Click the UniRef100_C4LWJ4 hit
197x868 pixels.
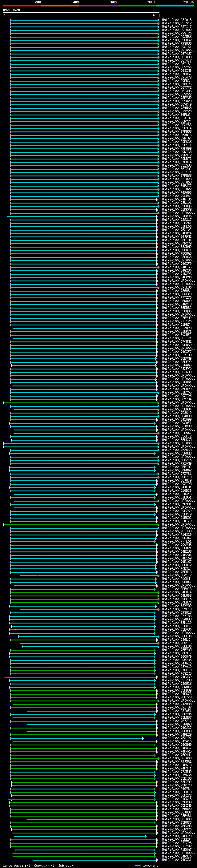pyautogui.click(x=177, y=592)
